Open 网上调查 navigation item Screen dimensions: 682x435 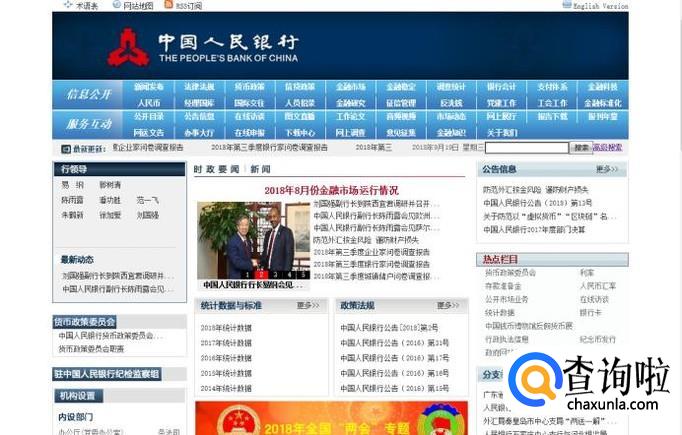pyautogui.click(x=351, y=133)
